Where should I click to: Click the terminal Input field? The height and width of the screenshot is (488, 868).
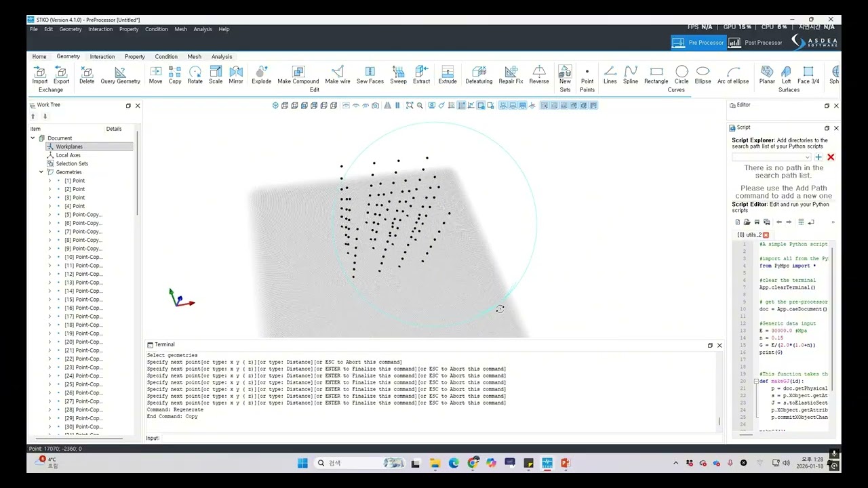441,438
